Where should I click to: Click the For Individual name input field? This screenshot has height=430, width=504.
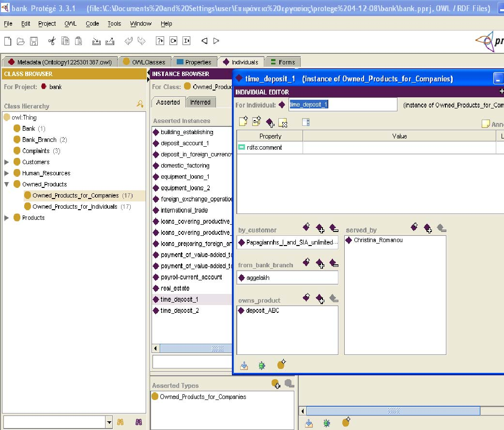coord(343,105)
